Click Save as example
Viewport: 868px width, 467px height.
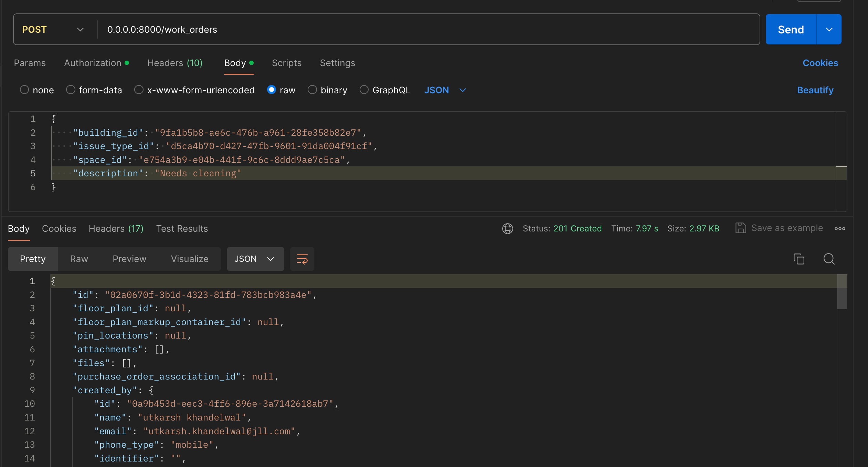pos(787,228)
